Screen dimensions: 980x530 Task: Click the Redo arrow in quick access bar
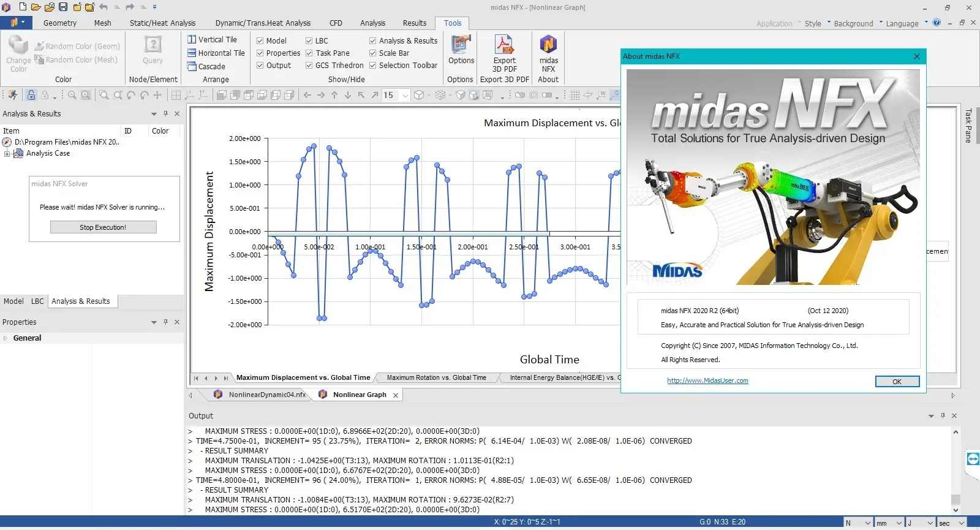pyautogui.click(x=130, y=7)
